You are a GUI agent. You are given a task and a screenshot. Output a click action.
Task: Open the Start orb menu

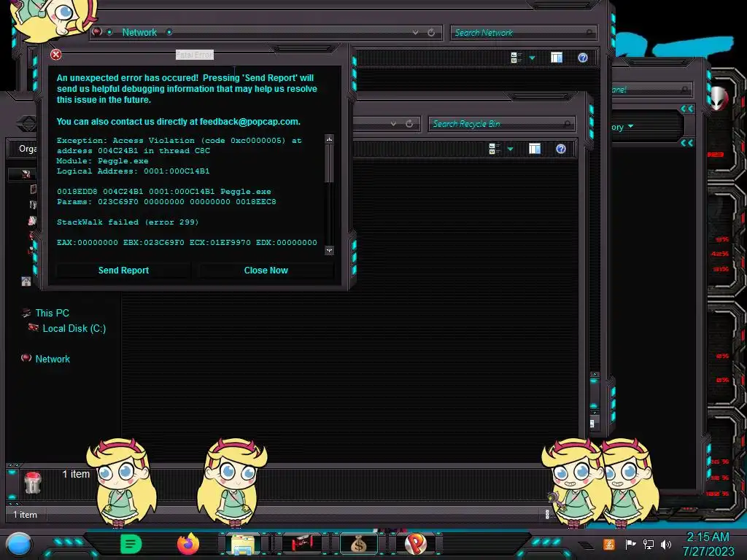(19, 545)
